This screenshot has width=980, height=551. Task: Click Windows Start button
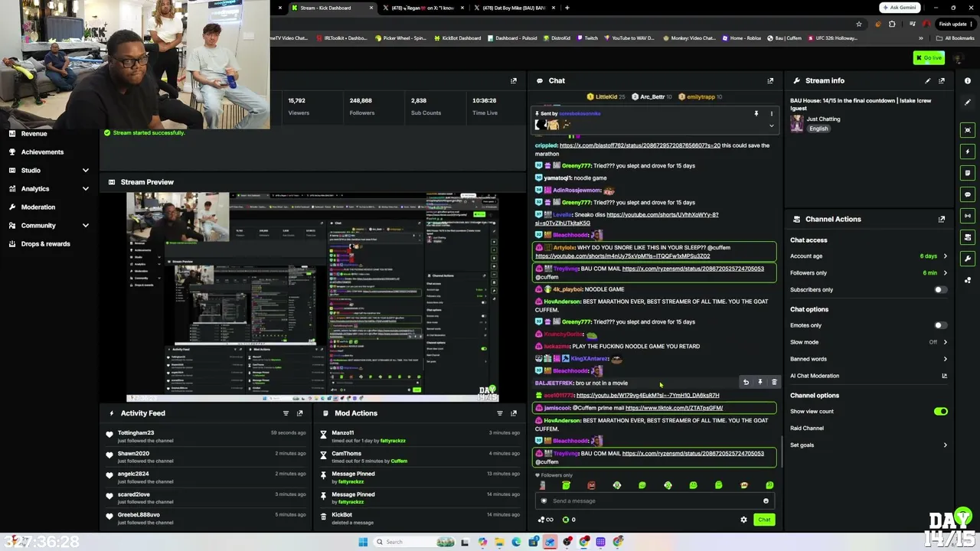(363, 542)
